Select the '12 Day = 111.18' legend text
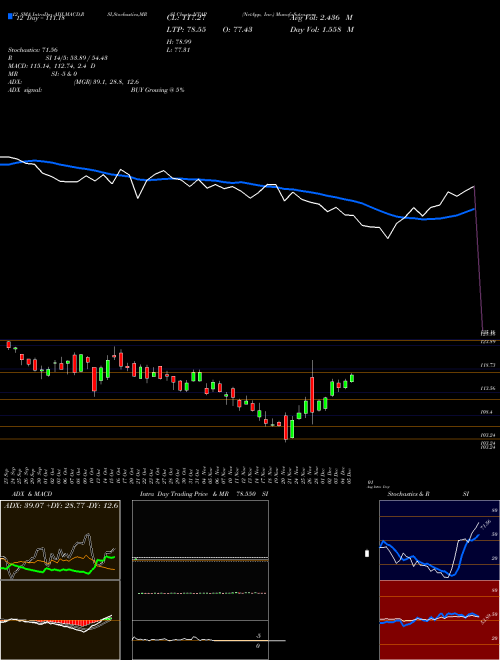Image resolution: width=500 pixels, height=660 pixels. (41, 19)
